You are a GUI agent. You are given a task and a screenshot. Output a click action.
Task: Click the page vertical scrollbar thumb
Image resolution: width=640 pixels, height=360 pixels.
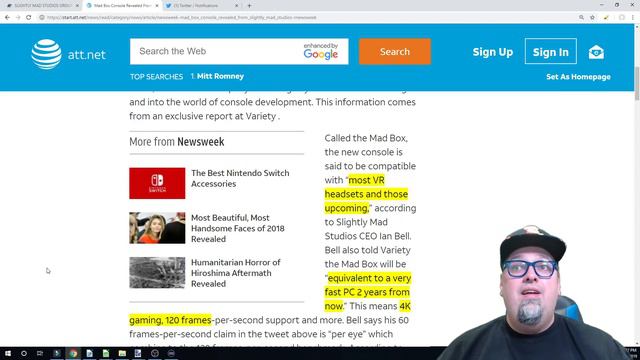637,83
